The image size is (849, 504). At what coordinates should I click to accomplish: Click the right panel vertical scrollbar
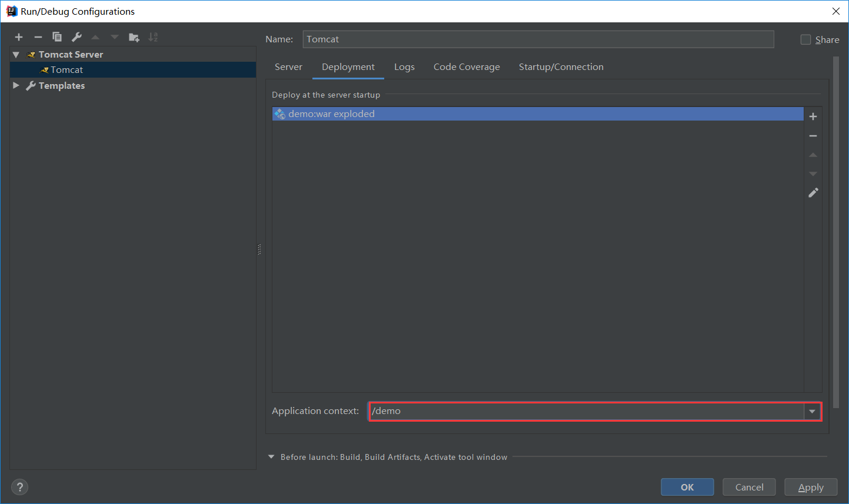(x=836, y=232)
